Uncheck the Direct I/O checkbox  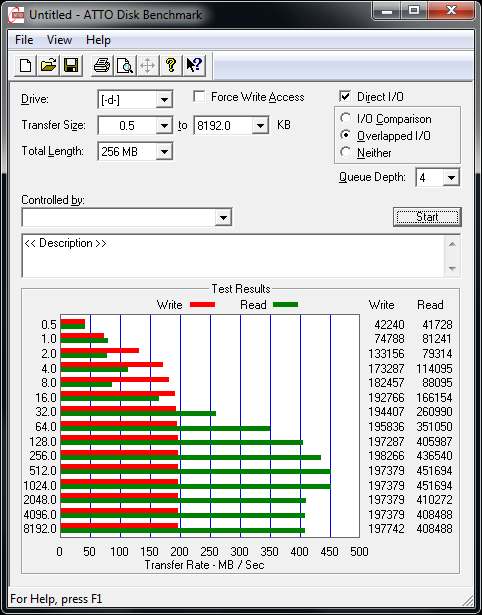click(345, 96)
